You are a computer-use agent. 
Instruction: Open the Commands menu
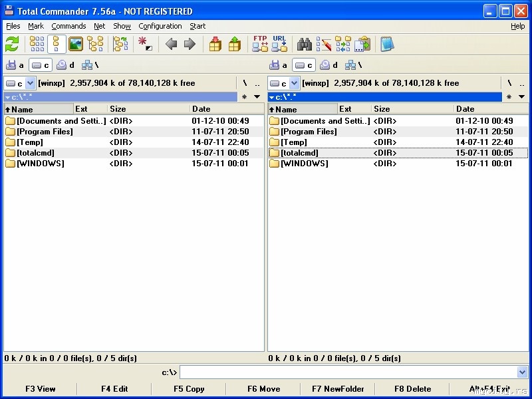(68, 26)
